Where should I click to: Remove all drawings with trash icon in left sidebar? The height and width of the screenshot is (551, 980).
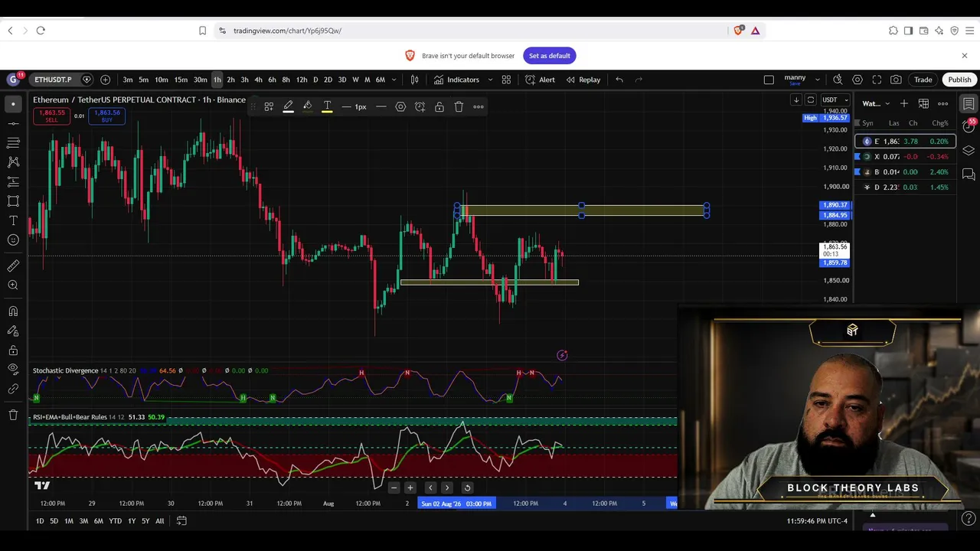click(x=13, y=415)
